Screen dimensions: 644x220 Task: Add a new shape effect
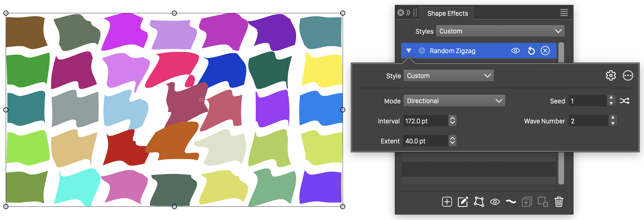click(447, 202)
